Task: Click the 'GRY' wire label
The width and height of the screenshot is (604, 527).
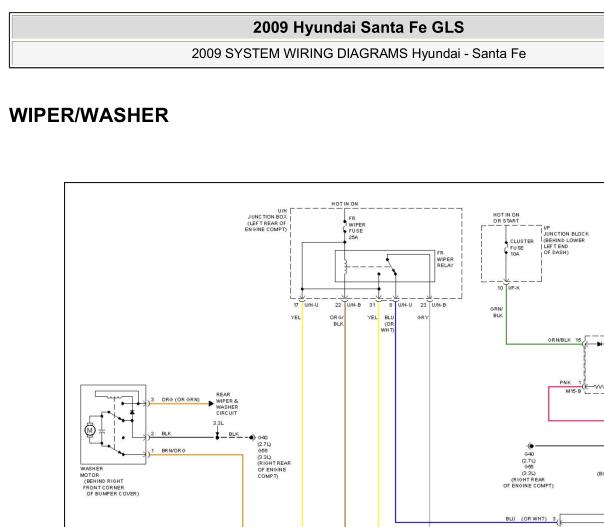Action: click(423, 317)
